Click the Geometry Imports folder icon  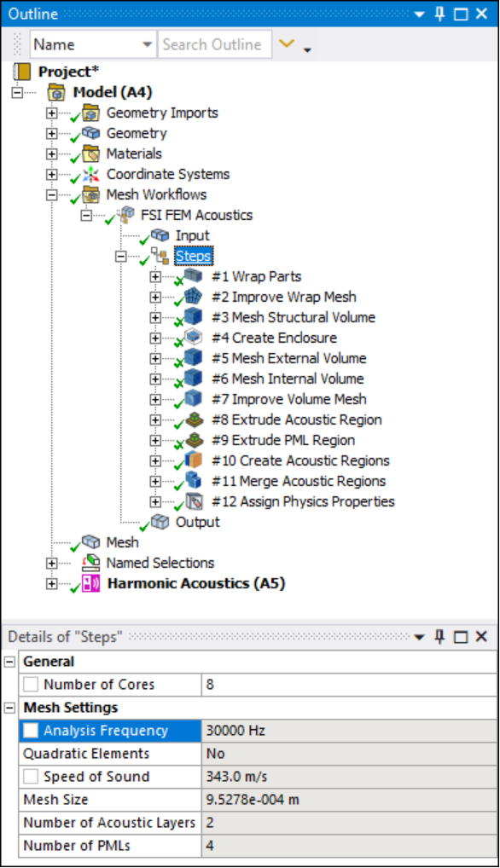click(x=90, y=113)
